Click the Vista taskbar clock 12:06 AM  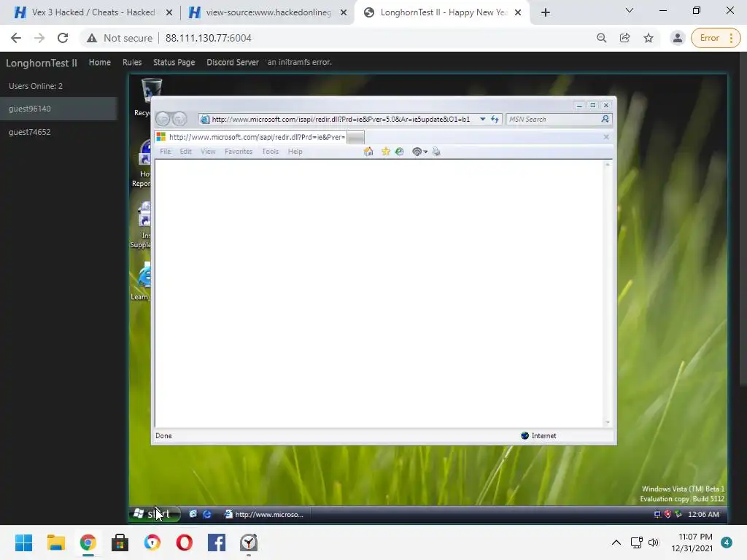pyautogui.click(x=704, y=514)
